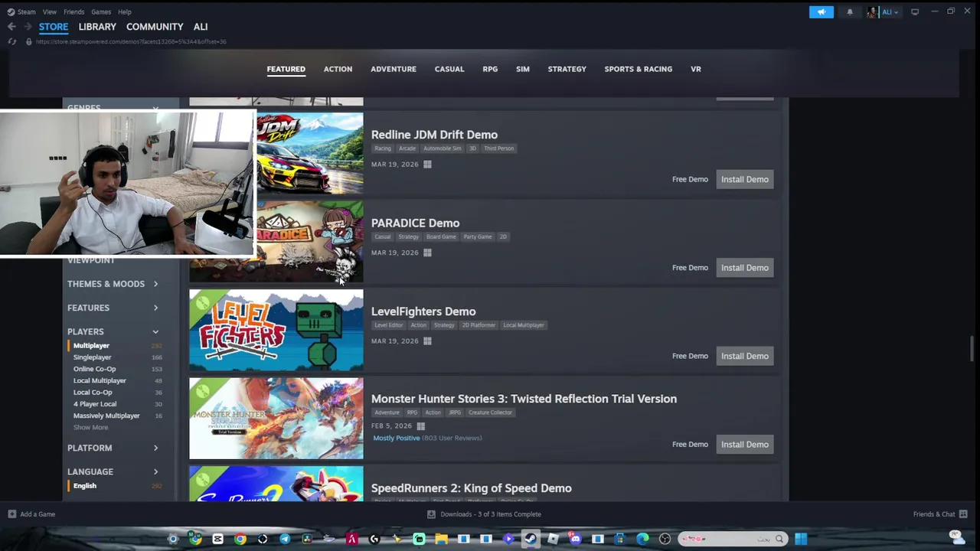Switch to Big Picture mode monitor icon
The height and width of the screenshot is (551, 980).
[914, 11]
